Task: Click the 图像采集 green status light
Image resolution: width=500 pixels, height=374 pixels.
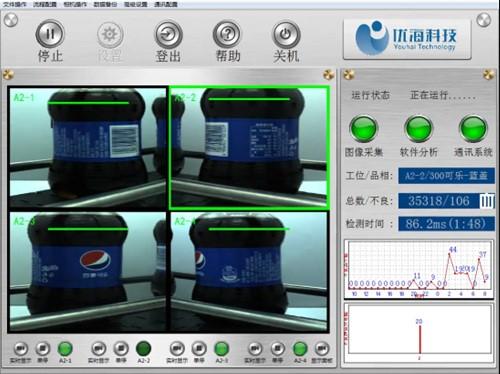Action: tap(363, 128)
